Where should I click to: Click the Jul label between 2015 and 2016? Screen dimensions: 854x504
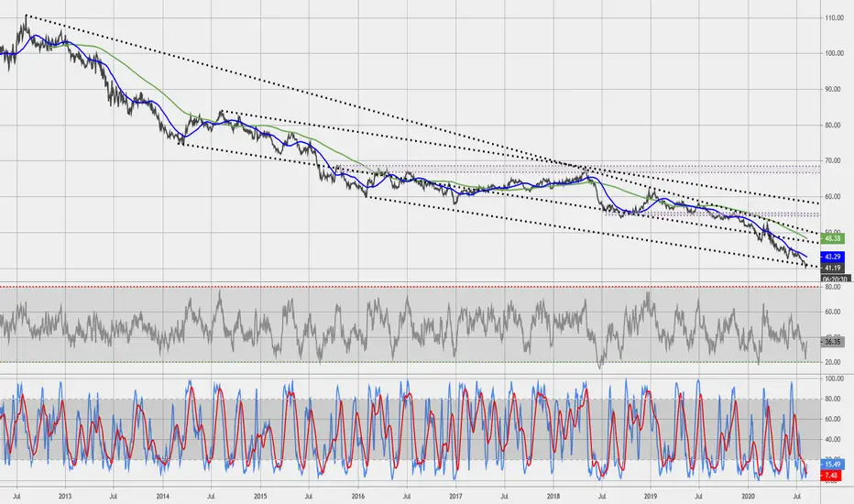pyautogui.click(x=309, y=497)
